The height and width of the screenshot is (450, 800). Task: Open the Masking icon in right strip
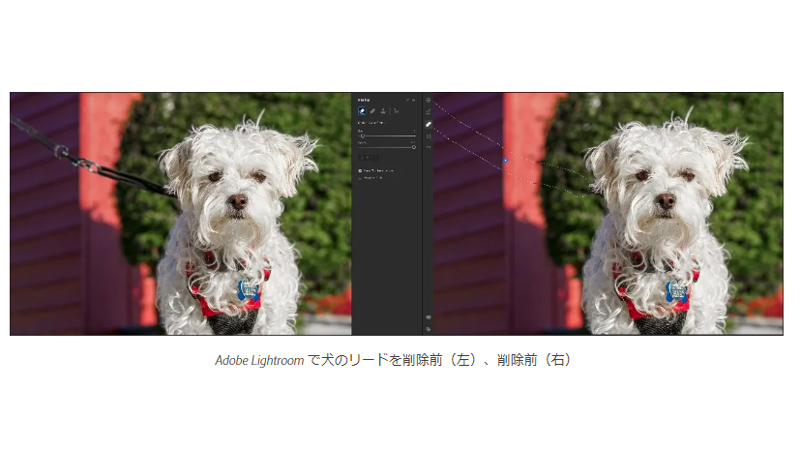pyautogui.click(x=429, y=136)
